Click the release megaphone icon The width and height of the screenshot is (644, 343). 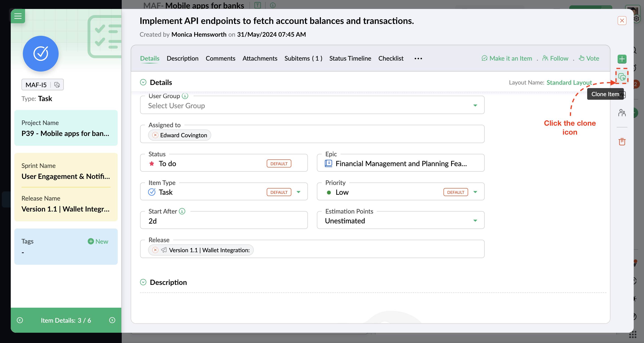(164, 250)
